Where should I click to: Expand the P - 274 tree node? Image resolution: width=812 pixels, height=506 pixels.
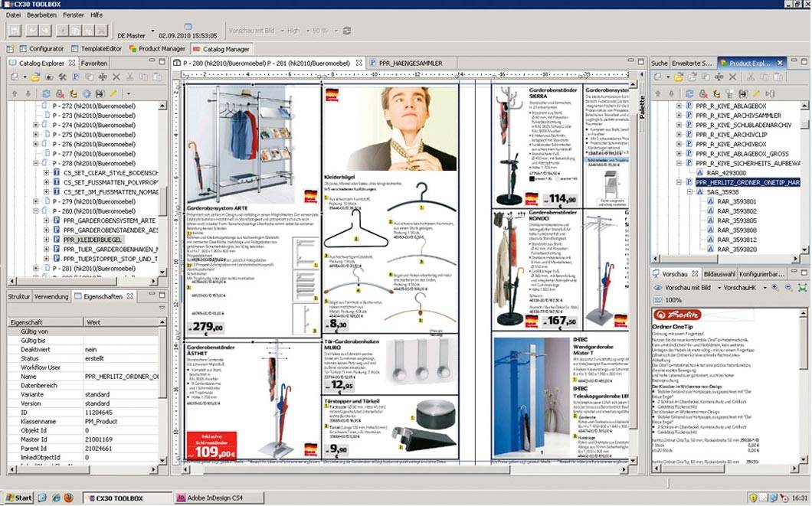(35, 125)
